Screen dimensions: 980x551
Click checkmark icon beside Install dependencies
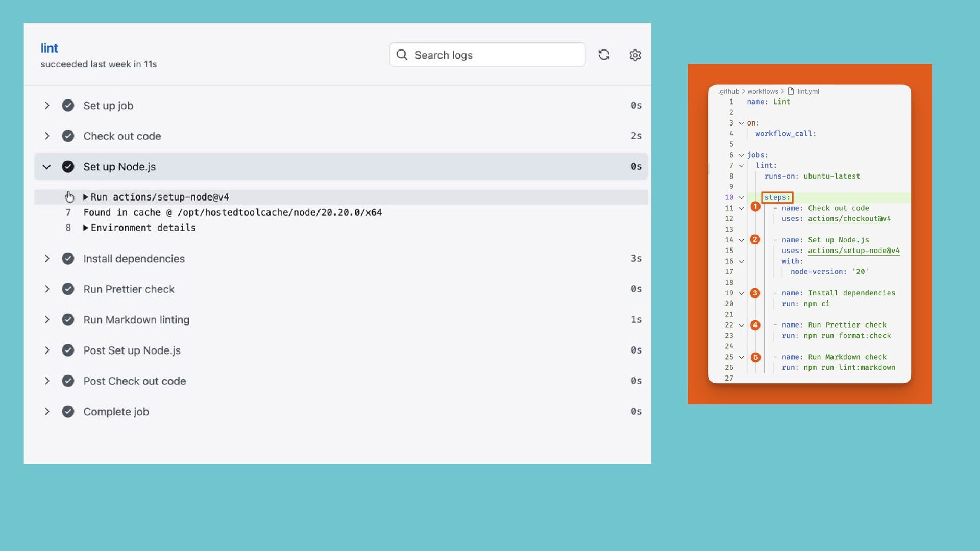(x=68, y=259)
